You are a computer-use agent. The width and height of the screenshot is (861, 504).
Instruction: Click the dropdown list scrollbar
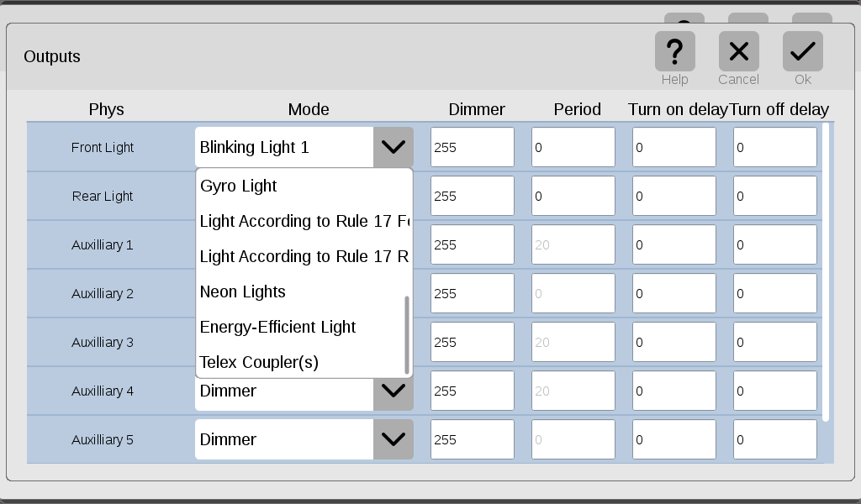point(407,335)
